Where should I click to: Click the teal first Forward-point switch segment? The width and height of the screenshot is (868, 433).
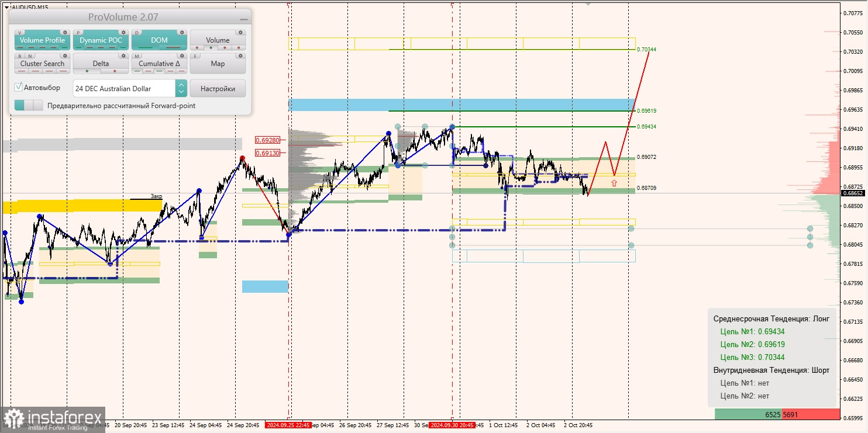pos(19,105)
